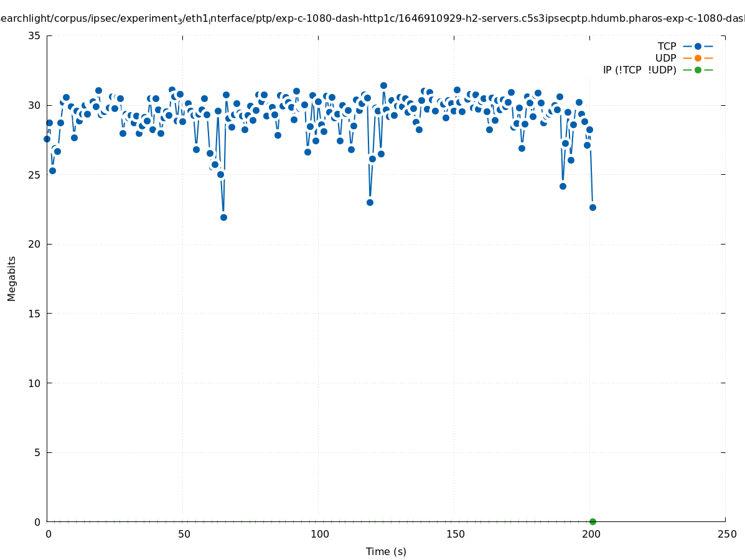The height and width of the screenshot is (560, 745).
Task: Click the chart title file path text
Action: [372, 19]
